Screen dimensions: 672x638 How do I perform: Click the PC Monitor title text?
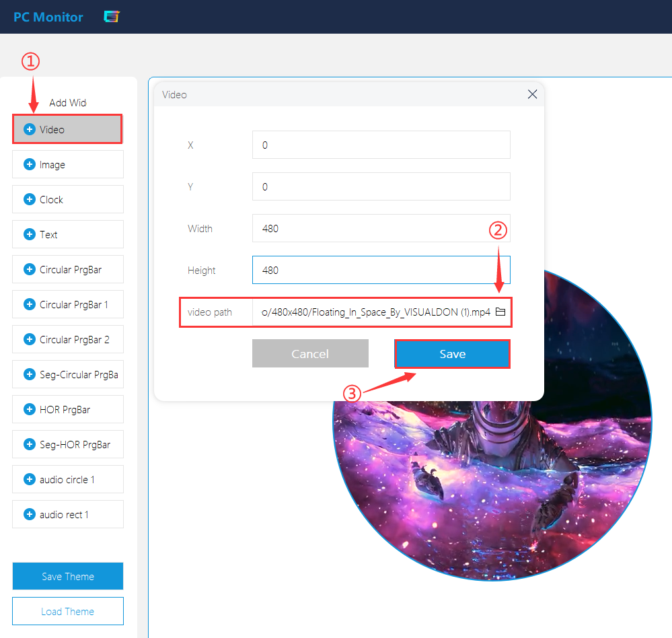[x=48, y=17]
